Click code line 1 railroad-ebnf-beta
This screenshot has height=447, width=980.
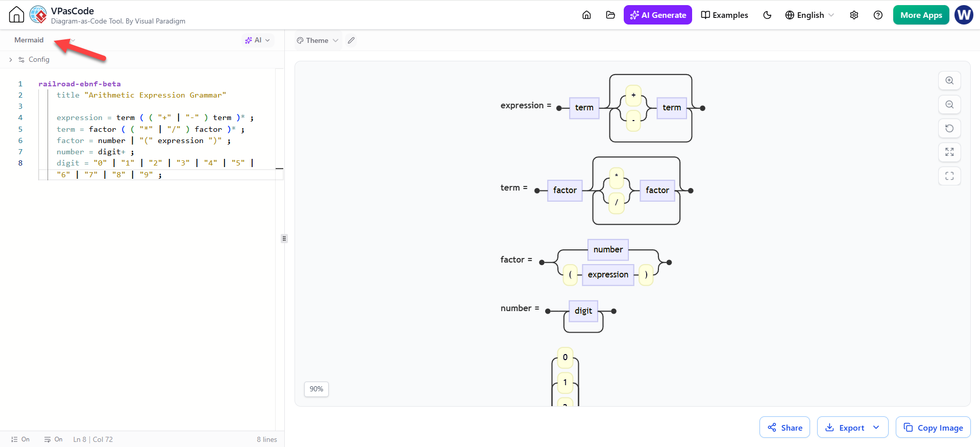80,84
